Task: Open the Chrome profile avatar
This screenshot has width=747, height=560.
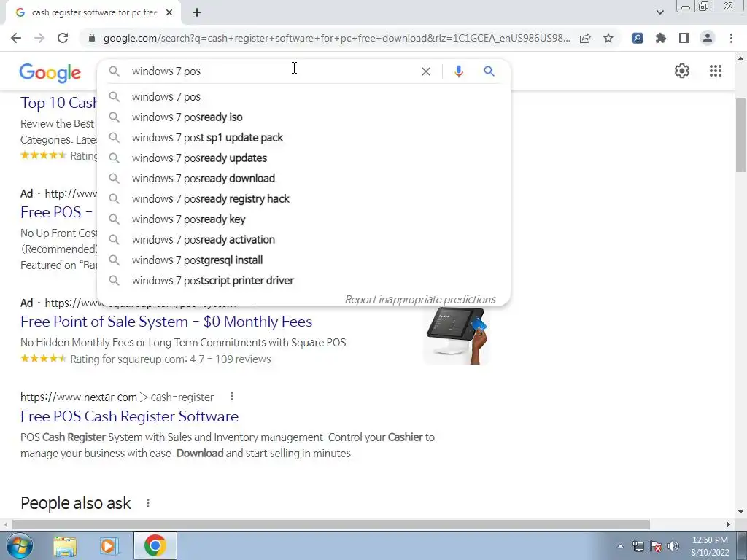Action: click(x=708, y=38)
